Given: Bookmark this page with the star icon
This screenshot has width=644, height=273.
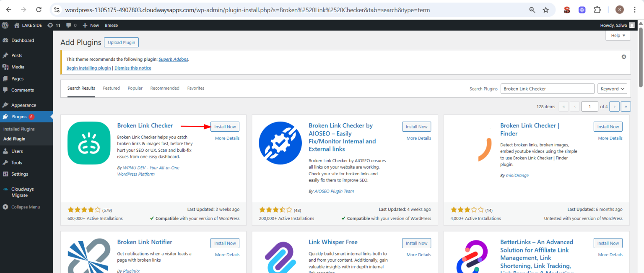Looking at the screenshot, I should pos(545,10).
